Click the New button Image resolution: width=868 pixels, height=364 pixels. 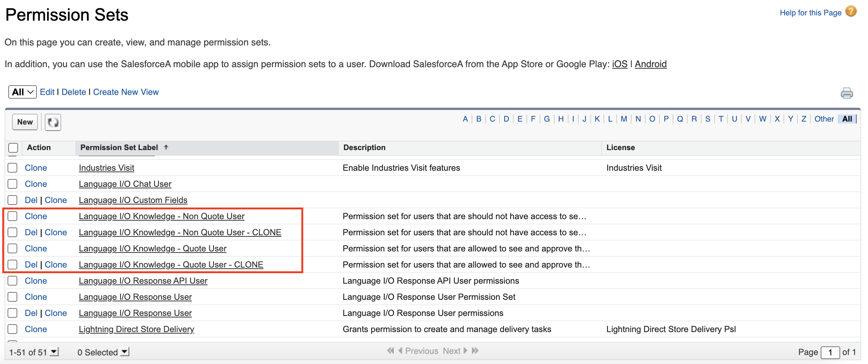(25, 122)
